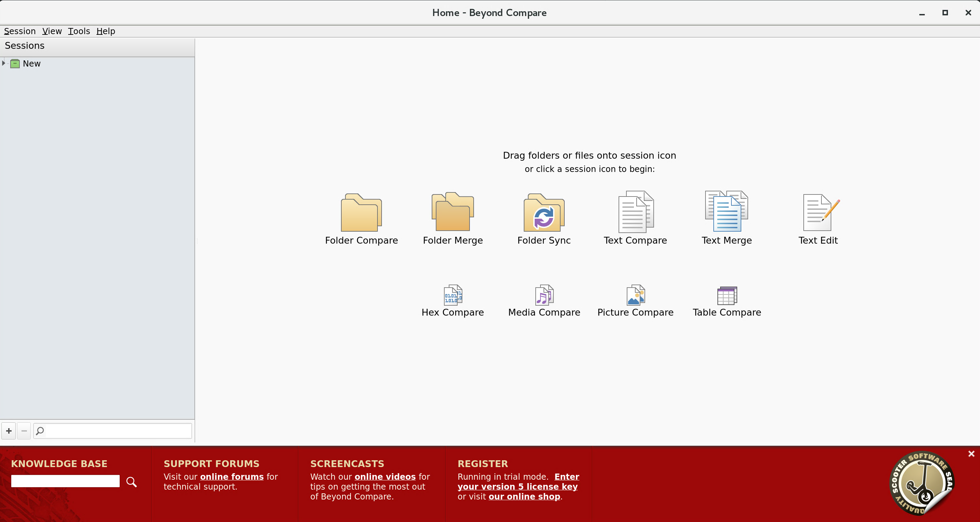Viewport: 980px width, 522px height.
Task: Open the Tools menu
Action: click(x=79, y=31)
